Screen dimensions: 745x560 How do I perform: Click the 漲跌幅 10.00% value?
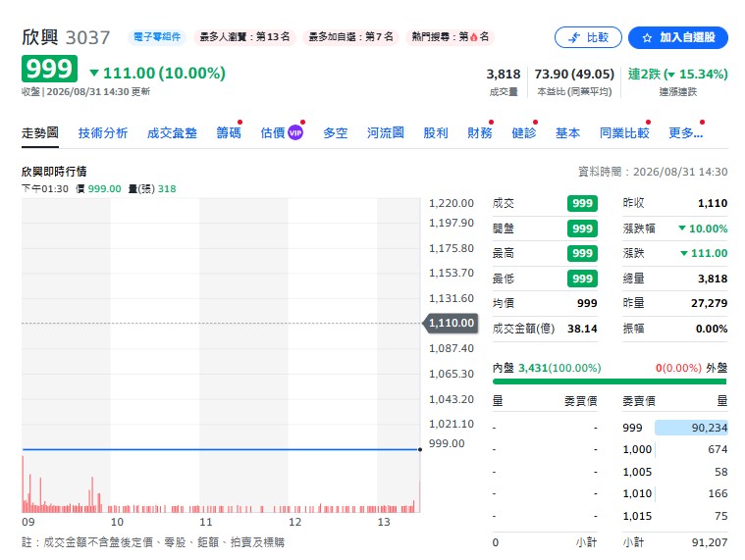pos(703,229)
